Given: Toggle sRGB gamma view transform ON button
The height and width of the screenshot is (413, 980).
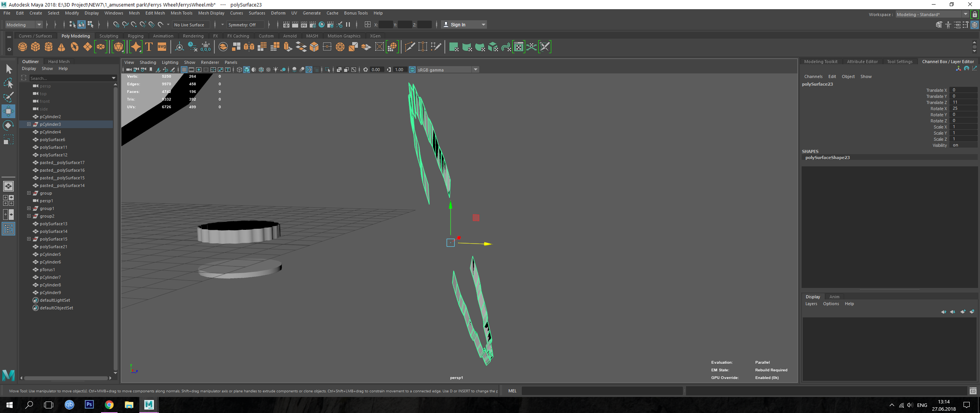Looking at the screenshot, I should tap(412, 70).
